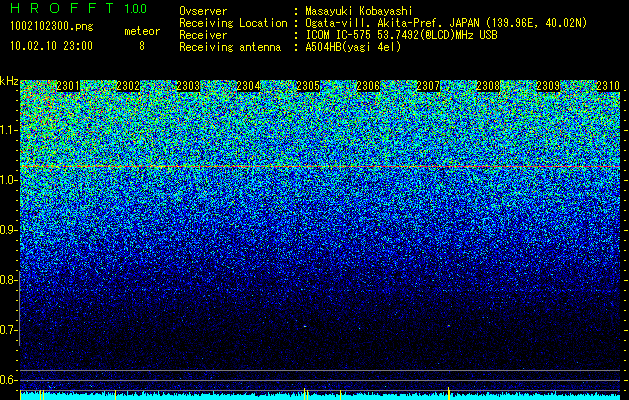The height and width of the screenshot is (400, 629).
Task: Click the 2301 time label
Action: (x=68, y=86)
